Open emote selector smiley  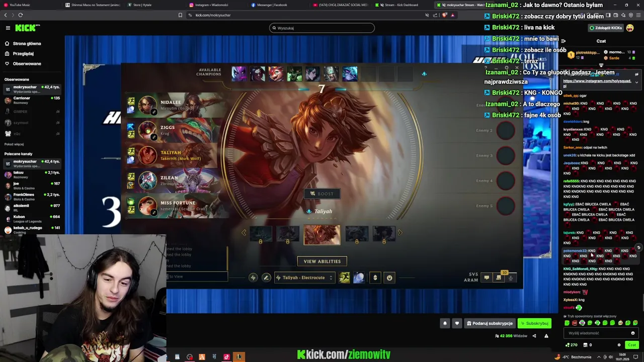[x=389, y=278]
